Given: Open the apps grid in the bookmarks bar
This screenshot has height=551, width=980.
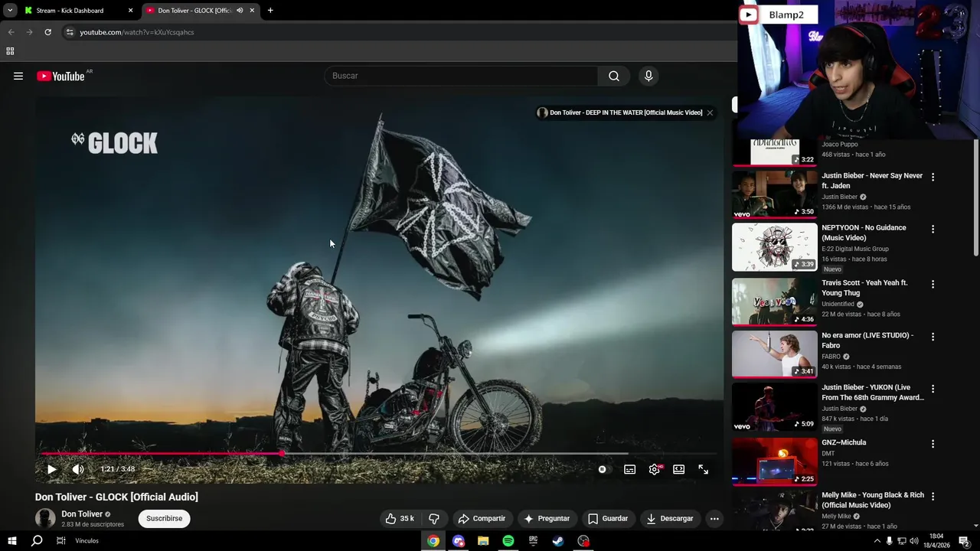Looking at the screenshot, I should [x=10, y=51].
